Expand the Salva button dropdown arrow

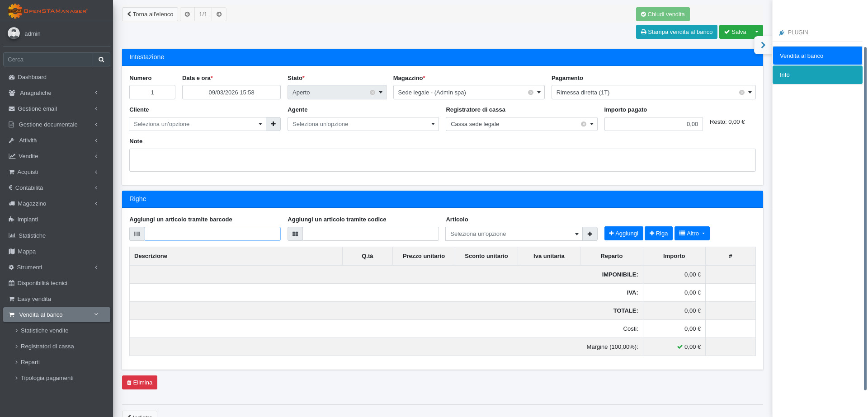click(757, 32)
